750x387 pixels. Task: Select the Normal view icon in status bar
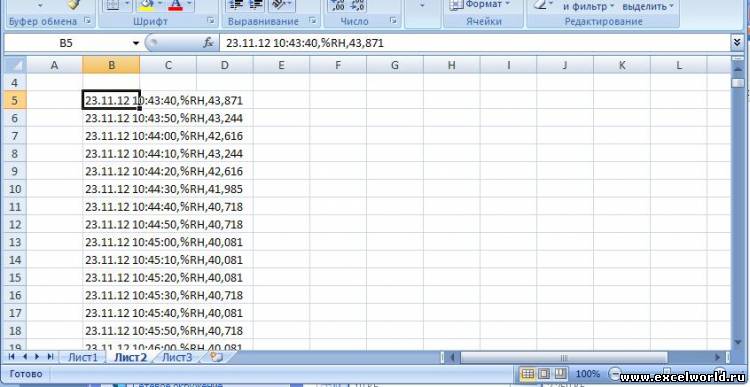527,373
